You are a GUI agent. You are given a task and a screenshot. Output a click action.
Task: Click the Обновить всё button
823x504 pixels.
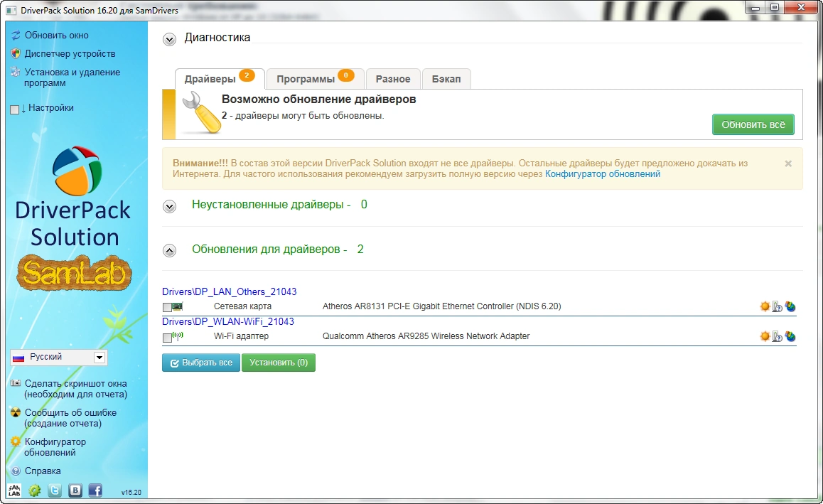753,124
